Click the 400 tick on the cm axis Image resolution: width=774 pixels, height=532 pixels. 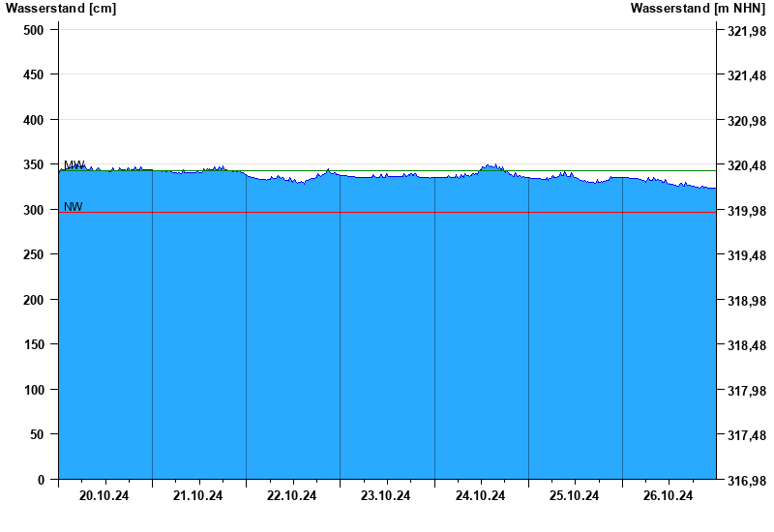tap(34, 120)
